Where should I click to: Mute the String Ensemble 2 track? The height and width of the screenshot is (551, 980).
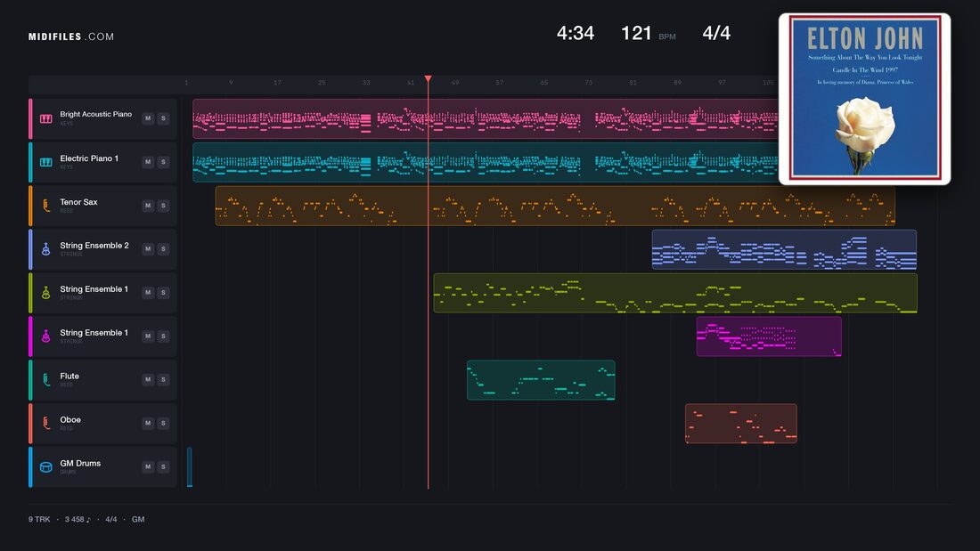pos(148,248)
